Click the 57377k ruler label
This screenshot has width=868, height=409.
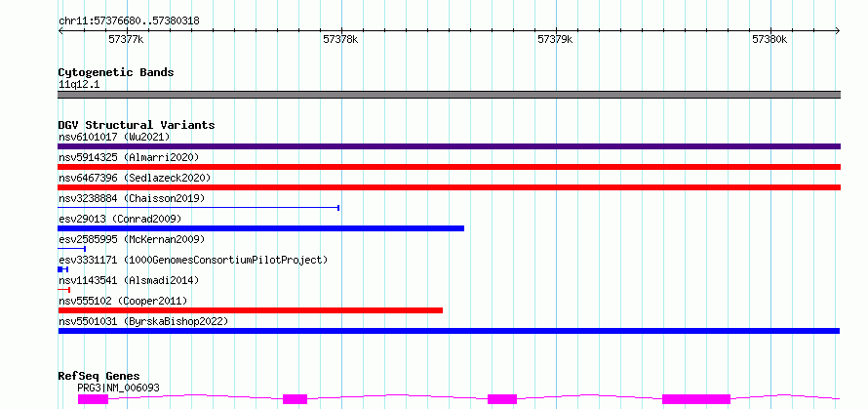click(x=126, y=39)
